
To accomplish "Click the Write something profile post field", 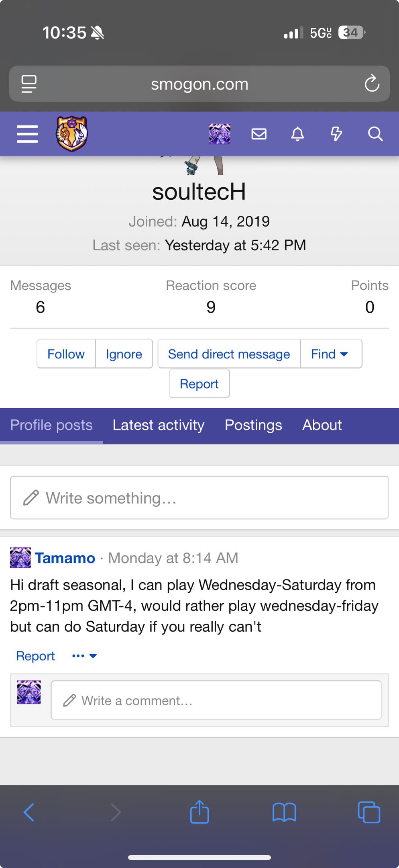I will (199, 498).
